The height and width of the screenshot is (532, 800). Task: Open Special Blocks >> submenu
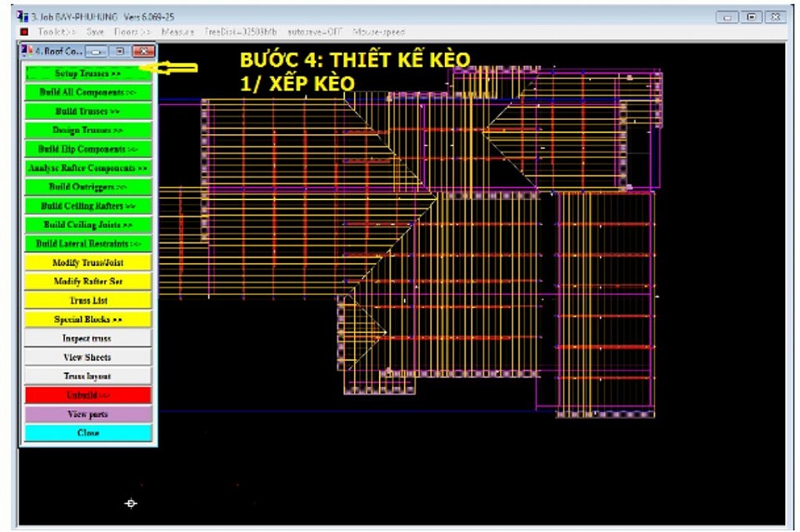click(x=87, y=319)
